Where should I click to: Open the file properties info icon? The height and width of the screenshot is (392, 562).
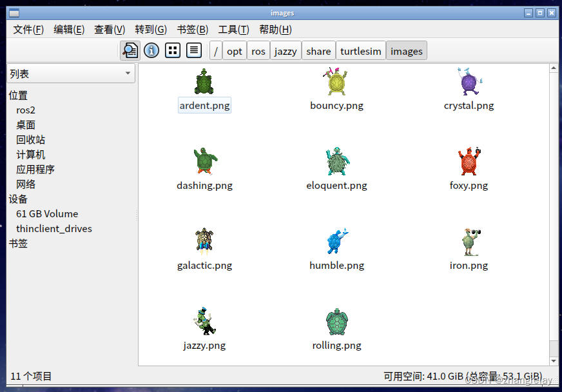point(151,50)
